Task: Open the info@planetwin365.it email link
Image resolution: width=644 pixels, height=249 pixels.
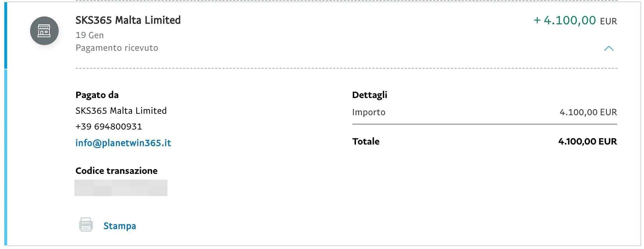Action: (x=123, y=143)
